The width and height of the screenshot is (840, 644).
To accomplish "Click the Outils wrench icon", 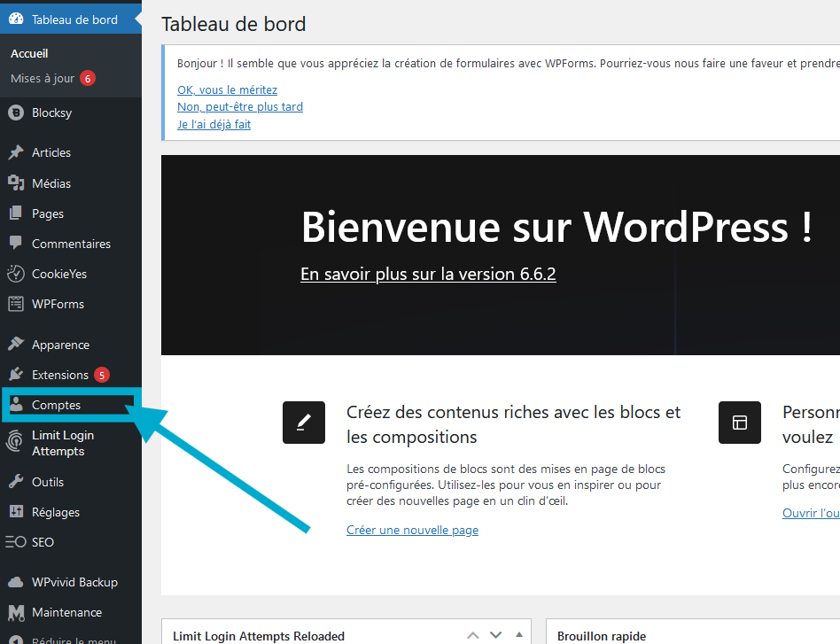I will [x=16, y=481].
